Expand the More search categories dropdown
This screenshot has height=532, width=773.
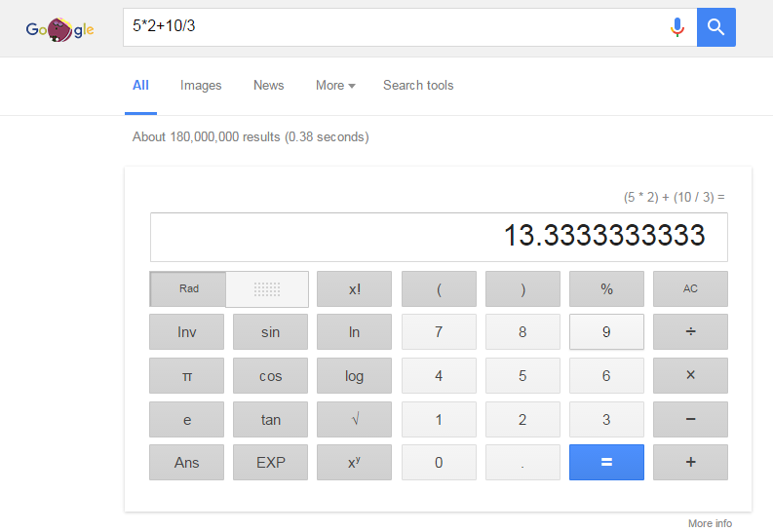pyautogui.click(x=334, y=86)
